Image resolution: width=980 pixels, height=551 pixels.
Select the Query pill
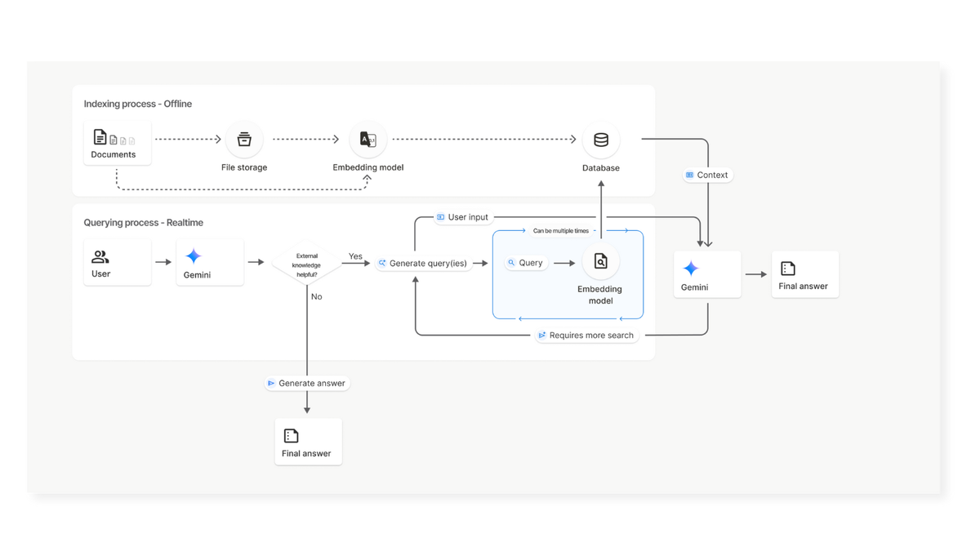tap(526, 263)
